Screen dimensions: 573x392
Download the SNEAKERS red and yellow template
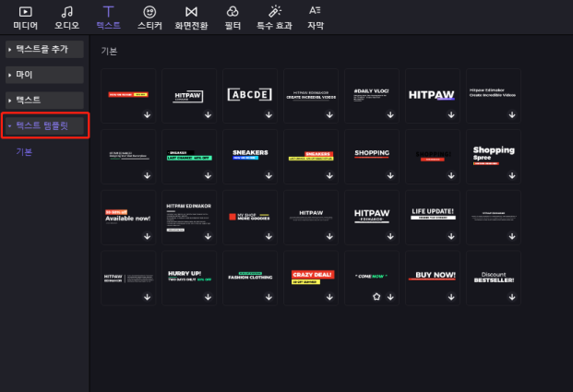tap(329, 176)
